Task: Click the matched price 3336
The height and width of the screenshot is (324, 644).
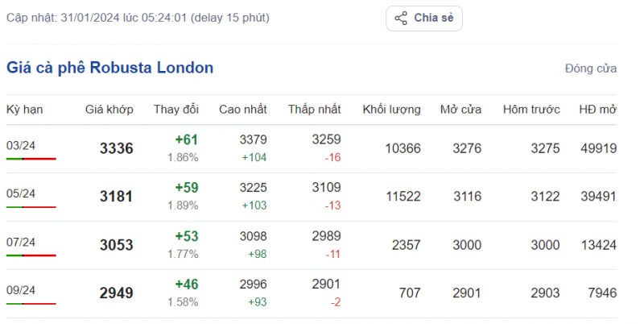Action: (117, 148)
